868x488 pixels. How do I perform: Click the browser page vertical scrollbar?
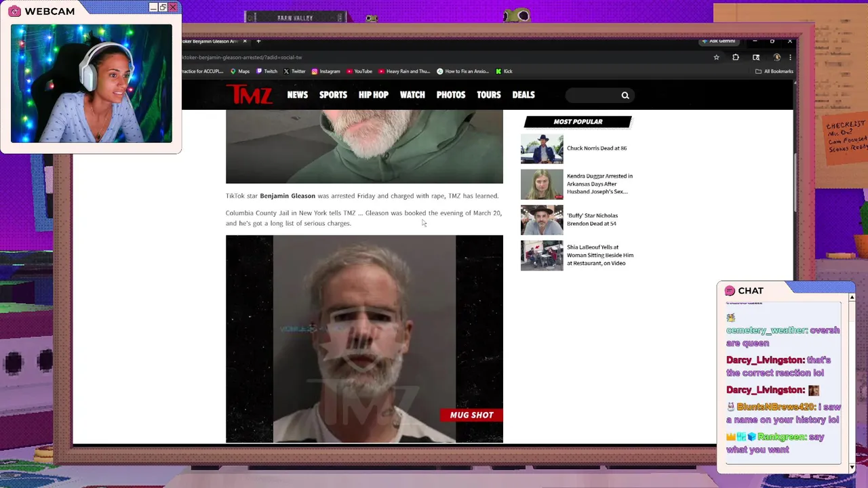click(795, 183)
